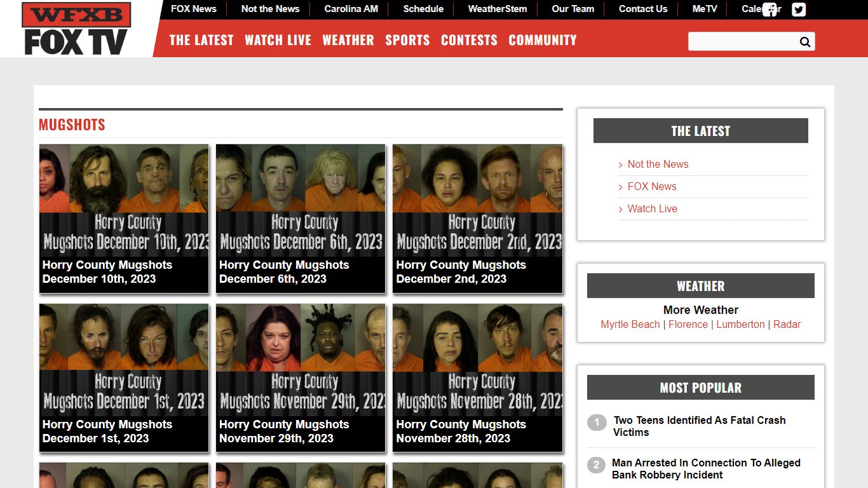
Task: Click 'Horry County Mugshots November 29th, 2023' caption
Action: click(284, 431)
